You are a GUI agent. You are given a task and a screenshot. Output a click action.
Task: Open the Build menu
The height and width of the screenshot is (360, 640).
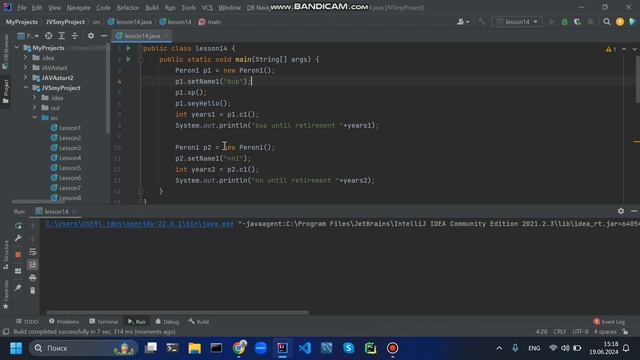(x=152, y=8)
